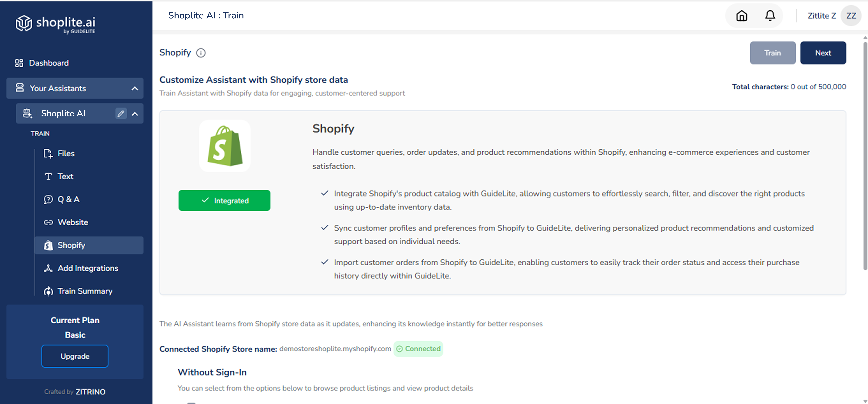Collapse the Shoplite AI assistant chevron
This screenshot has width=868, height=404.
[135, 114]
